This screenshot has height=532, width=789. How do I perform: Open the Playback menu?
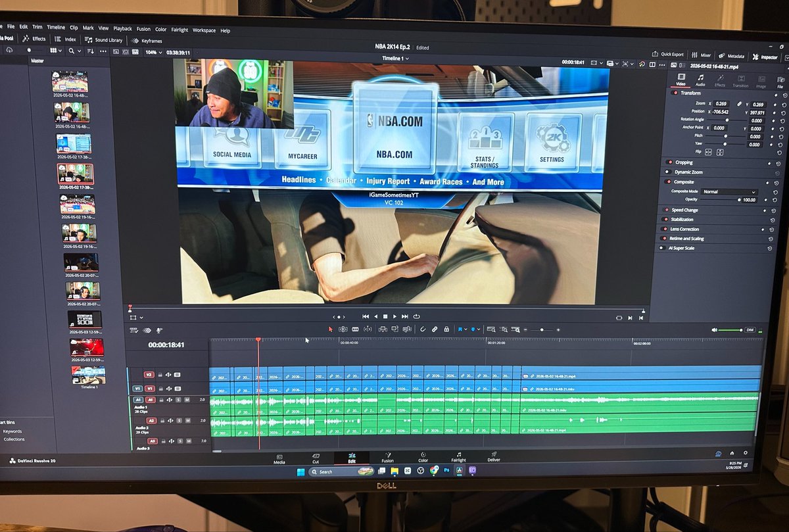[x=122, y=28]
